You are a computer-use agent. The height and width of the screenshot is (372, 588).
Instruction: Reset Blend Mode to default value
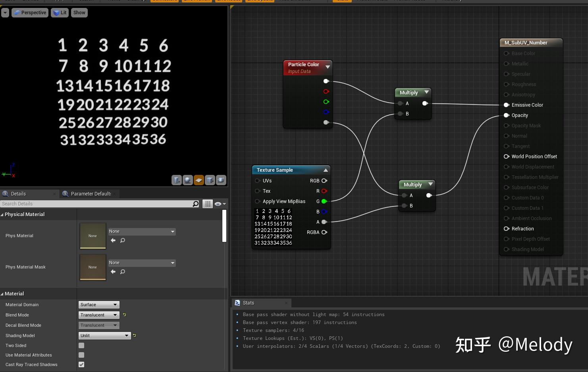[x=125, y=315]
